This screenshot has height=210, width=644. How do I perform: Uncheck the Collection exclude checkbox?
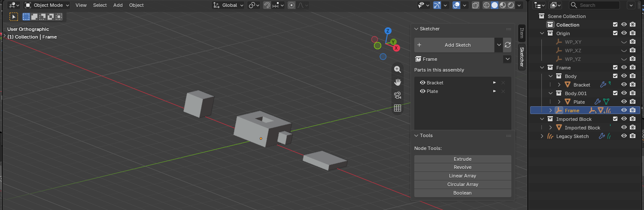pyautogui.click(x=616, y=25)
